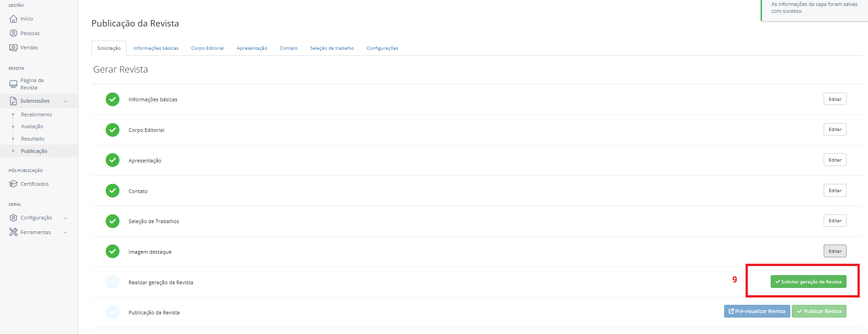The width and height of the screenshot is (868, 334).
Task: Open the Vendas money icon
Action: tap(13, 47)
